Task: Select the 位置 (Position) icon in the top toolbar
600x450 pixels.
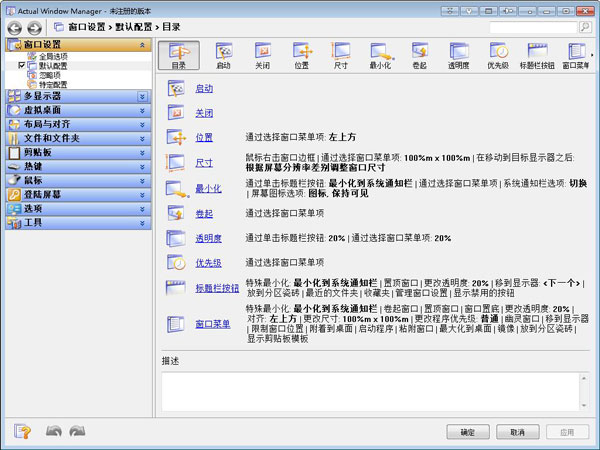Action: pyautogui.click(x=302, y=55)
